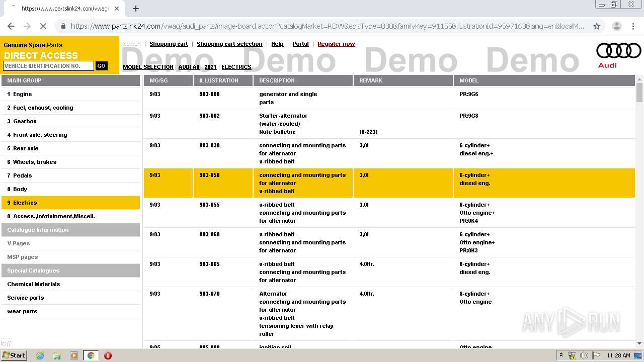Select main group 4 Front axle, steering
This screenshot has height=362, width=644.
[x=70, y=135]
